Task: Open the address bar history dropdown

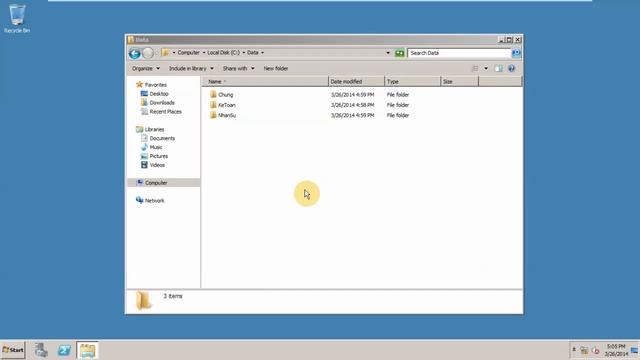Action: point(388,53)
